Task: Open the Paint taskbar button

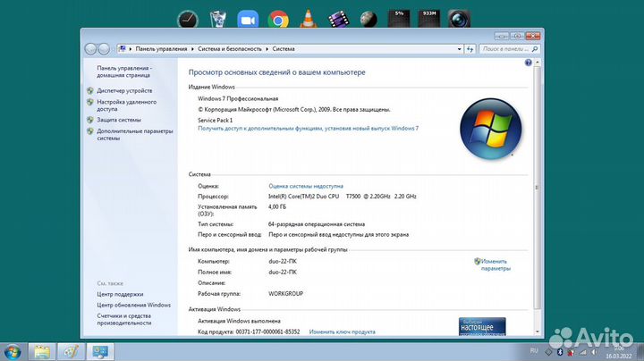Action: (x=71, y=352)
